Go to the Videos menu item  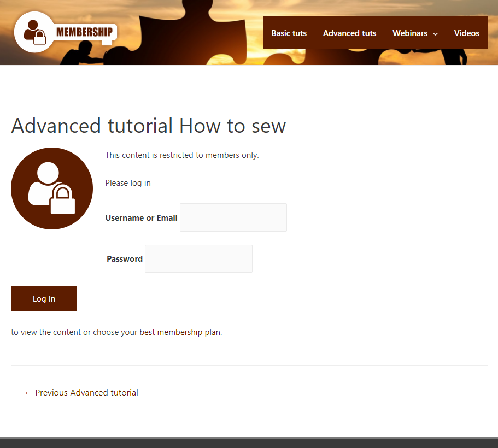pyautogui.click(x=466, y=33)
